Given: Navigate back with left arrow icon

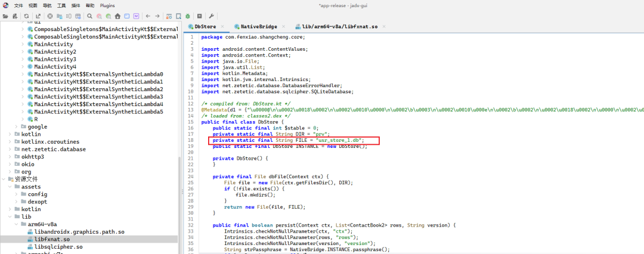Looking at the screenshot, I should click(148, 16).
